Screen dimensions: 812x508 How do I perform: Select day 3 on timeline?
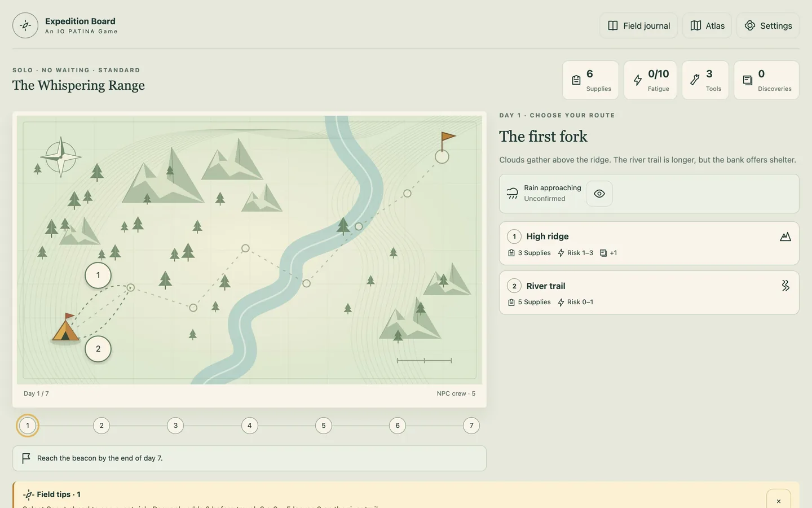[175, 426]
